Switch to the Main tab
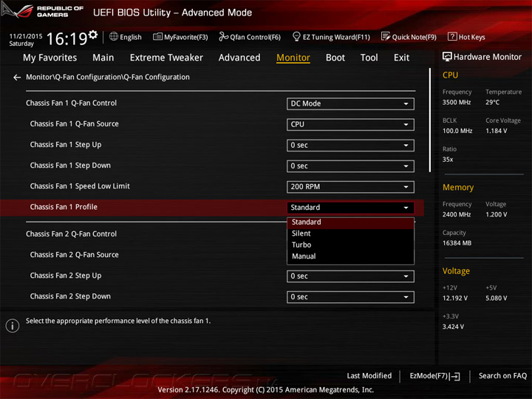The width and height of the screenshot is (532, 399). (103, 58)
